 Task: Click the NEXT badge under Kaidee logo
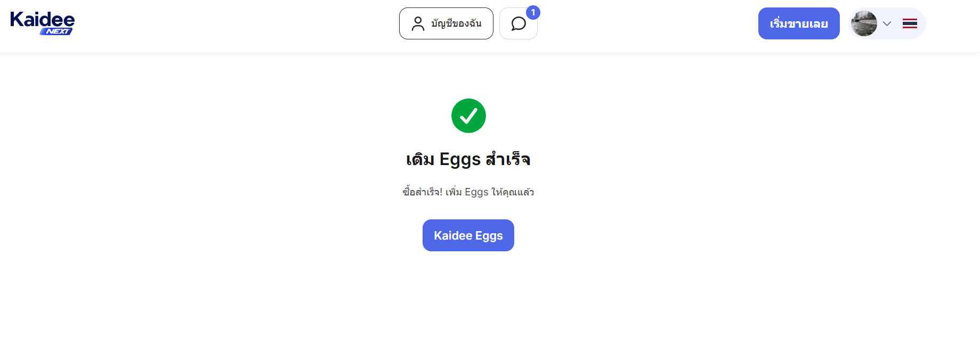pos(56,31)
